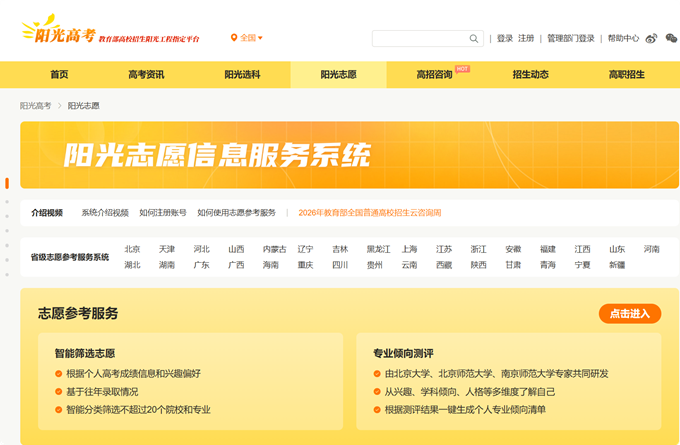Click 阳光志愿 breadcrumb item
This screenshot has width=680, height=445.
pyautogui.click(x=84, y=106)
